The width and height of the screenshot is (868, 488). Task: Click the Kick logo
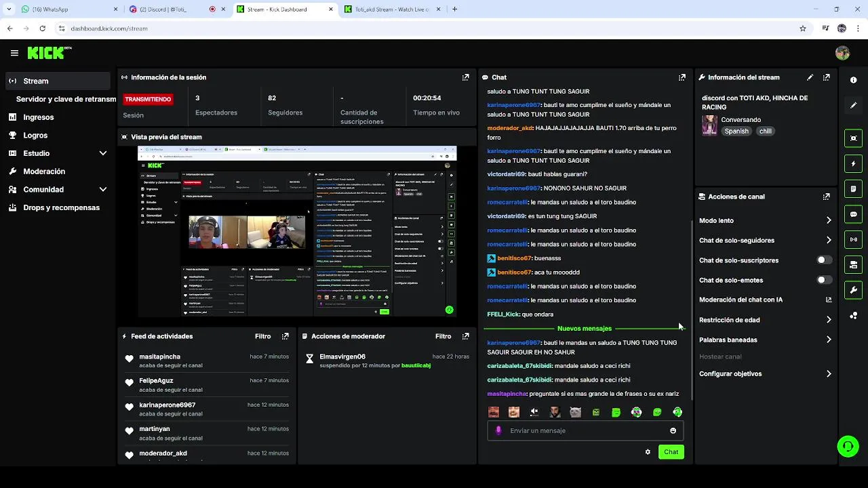[45, 53]
